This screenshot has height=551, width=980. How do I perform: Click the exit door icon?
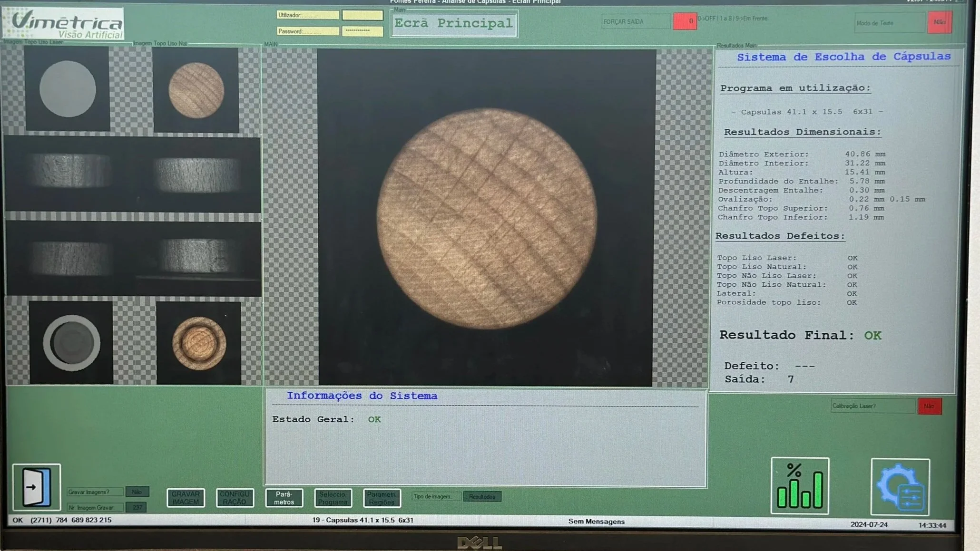coord(37,487)
